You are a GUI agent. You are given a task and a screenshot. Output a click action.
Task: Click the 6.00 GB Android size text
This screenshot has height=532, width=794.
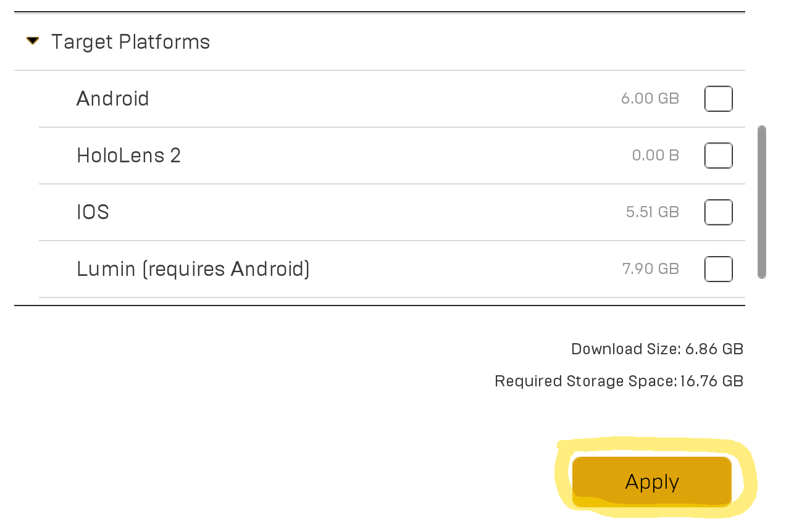coord(650,99)
